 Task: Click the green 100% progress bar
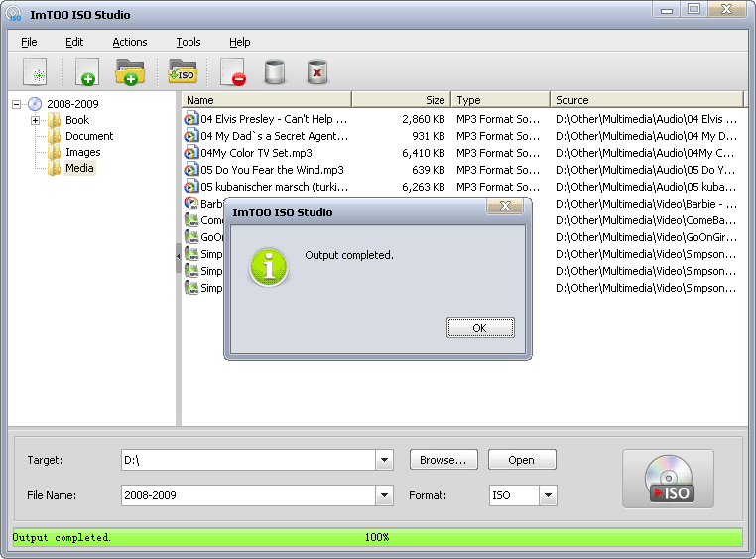point(378,537)
